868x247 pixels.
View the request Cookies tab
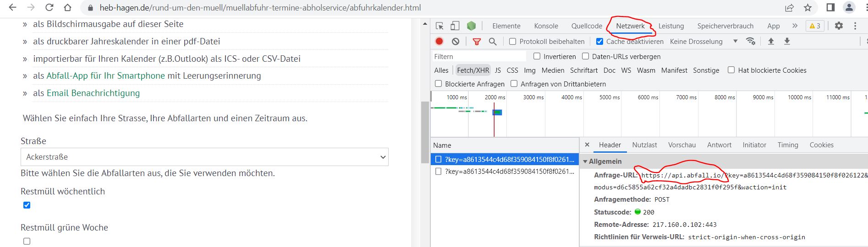click(x=821, y=145)
